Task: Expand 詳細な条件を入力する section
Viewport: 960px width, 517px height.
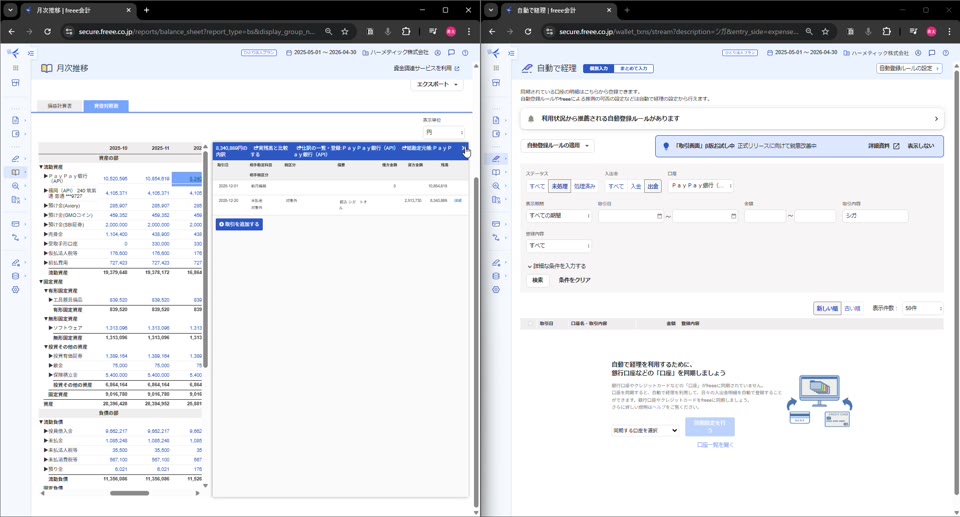Action: (558, 266)
